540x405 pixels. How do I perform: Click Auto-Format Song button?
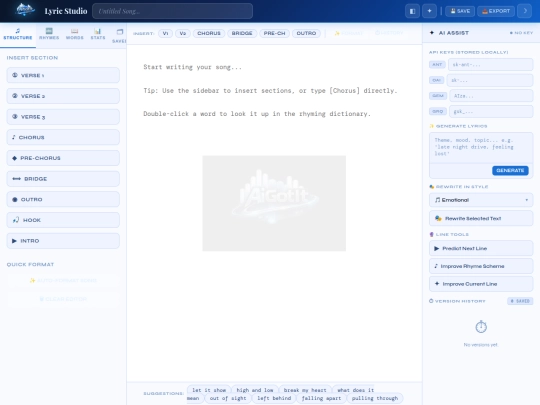[63, 280]
